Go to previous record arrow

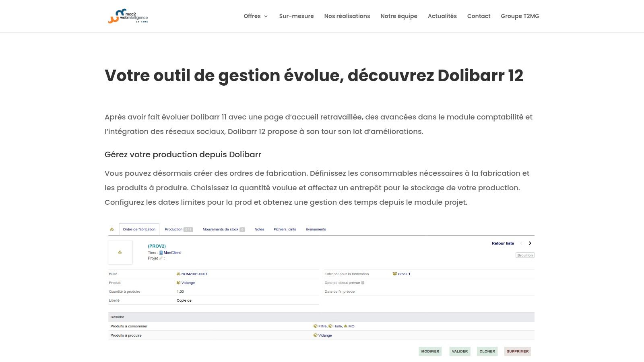tap(521, 243)
